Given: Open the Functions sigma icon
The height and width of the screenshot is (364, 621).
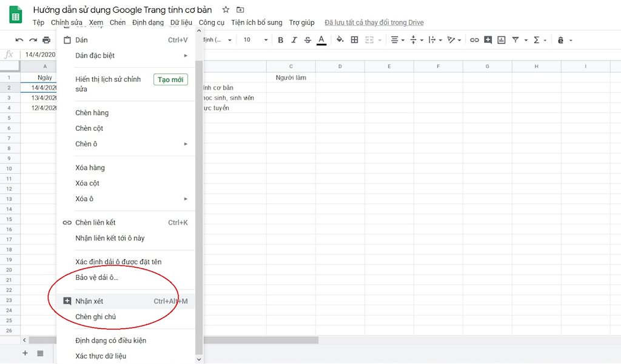Looking at the screenshot, I should (536, 39).
